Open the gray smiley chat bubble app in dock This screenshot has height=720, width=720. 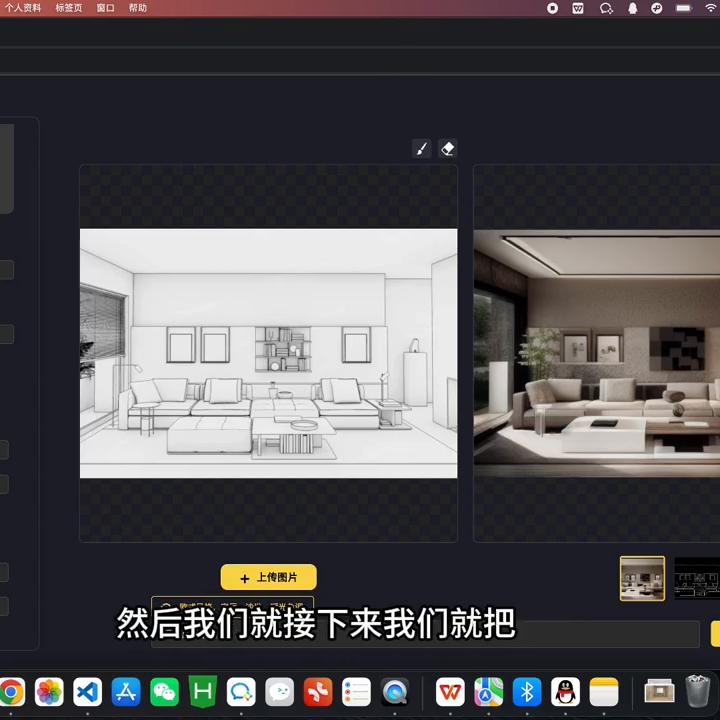279,692
